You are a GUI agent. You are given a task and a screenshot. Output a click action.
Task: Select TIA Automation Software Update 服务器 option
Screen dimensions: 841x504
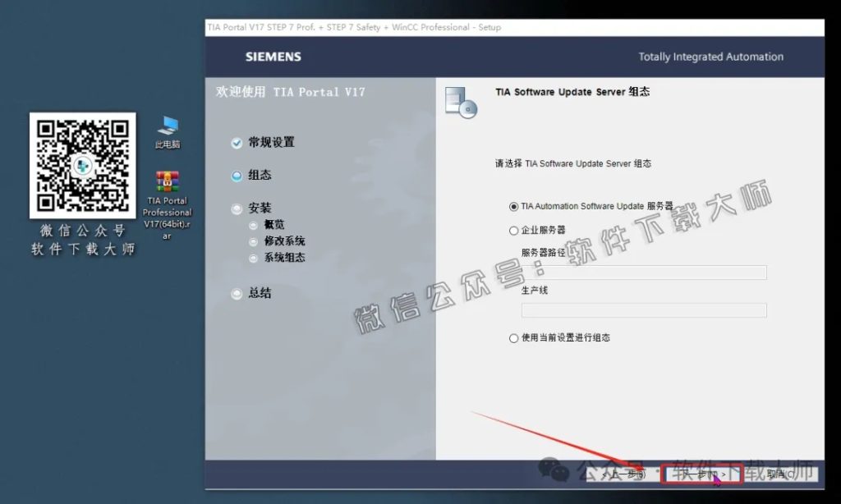click(514, 206)
